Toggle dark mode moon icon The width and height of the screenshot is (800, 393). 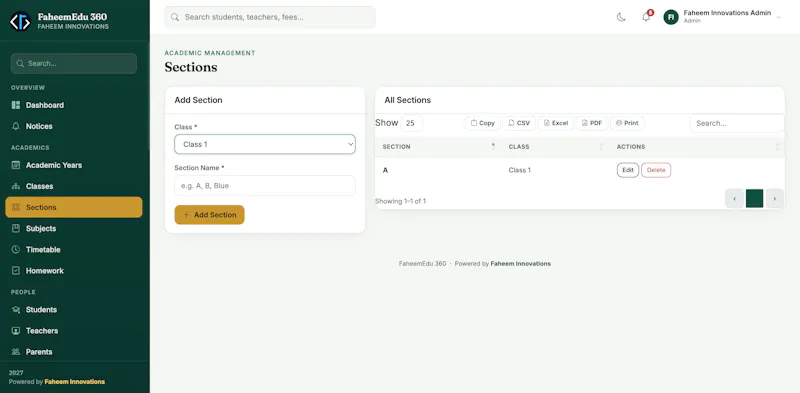pyautogui.click(x=621, y=17)
